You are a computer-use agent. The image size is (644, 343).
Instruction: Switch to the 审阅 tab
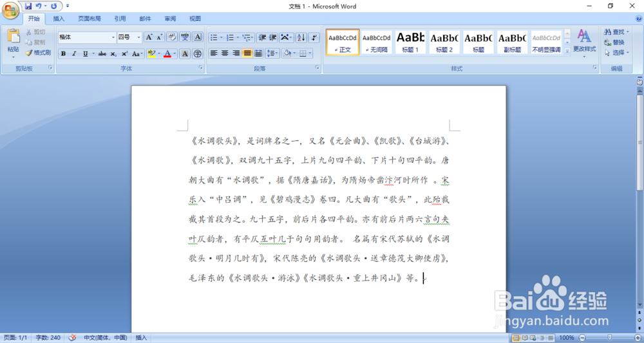tap(170, 19)
